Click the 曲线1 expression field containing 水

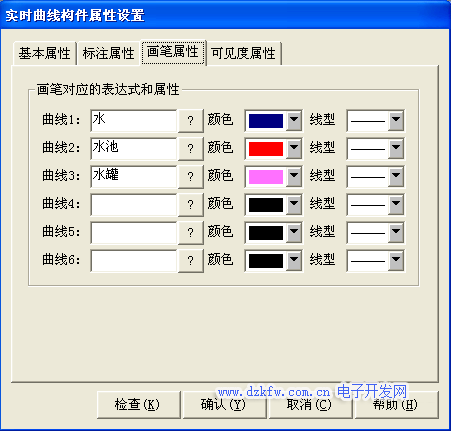click(134, 120)
